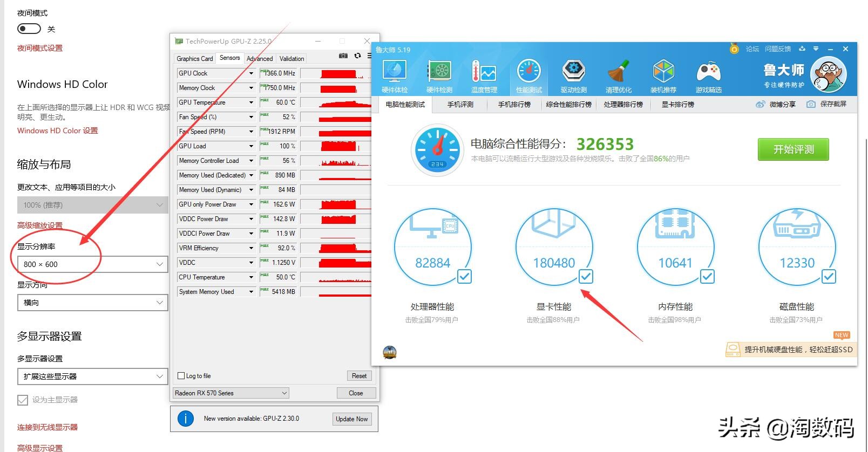Open the 显示方向 横向 dropdown

click(x=93, y=303)
